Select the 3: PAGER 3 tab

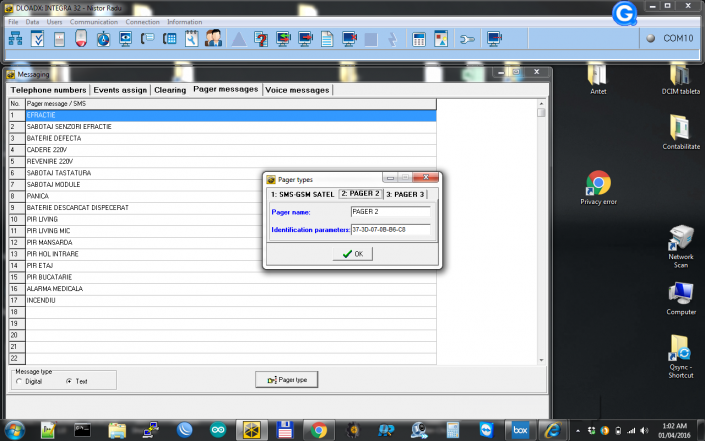[405, 194]
